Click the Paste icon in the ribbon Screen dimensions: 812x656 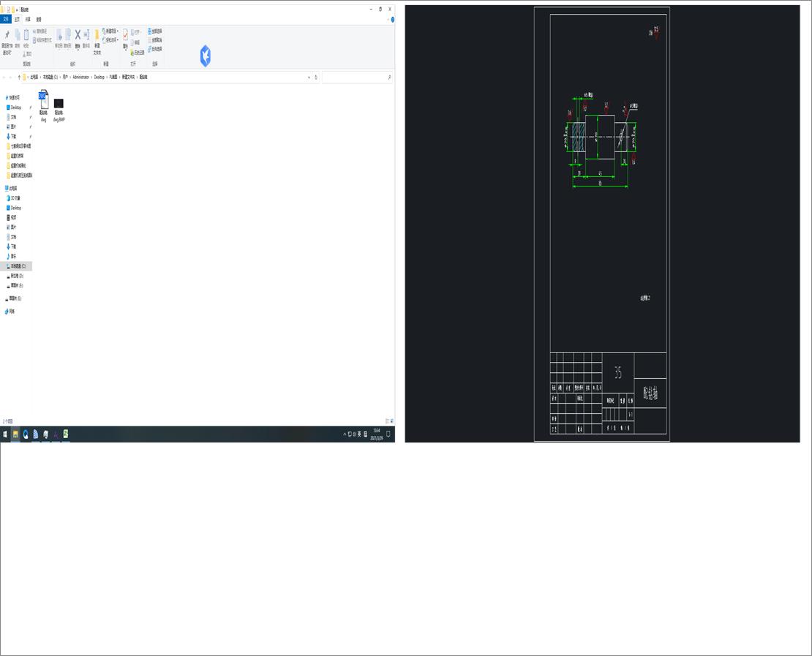coord(26,35)
